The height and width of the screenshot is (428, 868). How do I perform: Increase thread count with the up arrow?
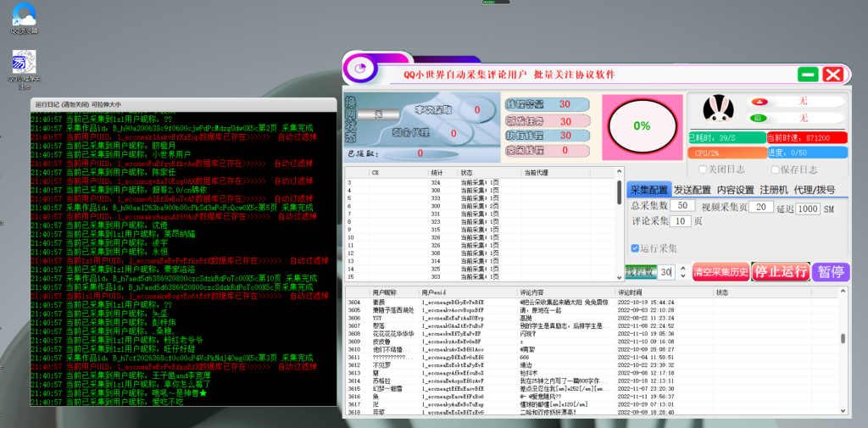pyautogui.click(x=683, y=268)
